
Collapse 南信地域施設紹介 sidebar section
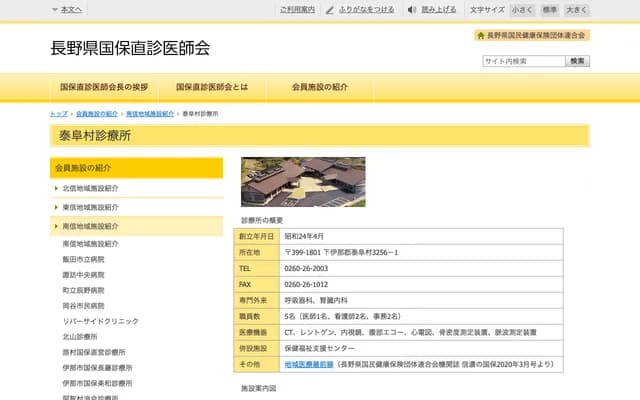coord(57,227)
